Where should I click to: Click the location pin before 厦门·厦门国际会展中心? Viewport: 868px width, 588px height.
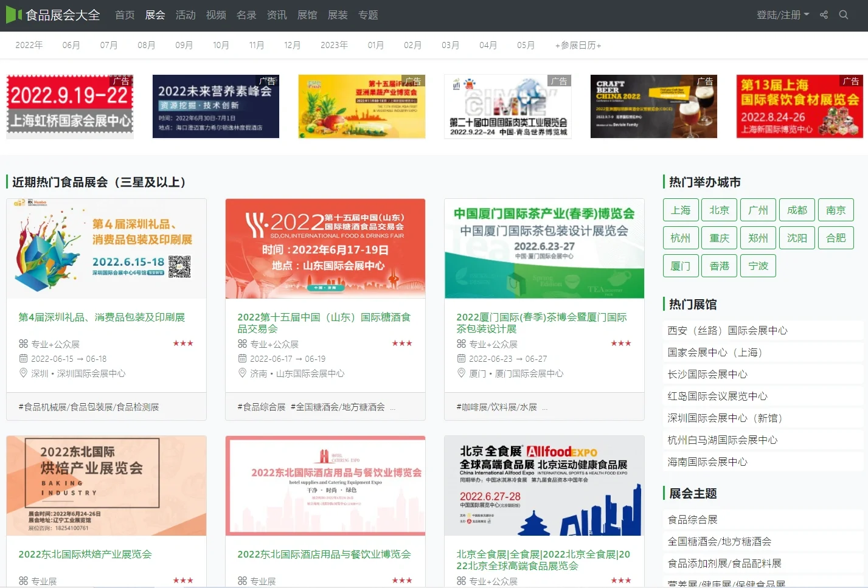pyautogui.click(x=460, y=373)
